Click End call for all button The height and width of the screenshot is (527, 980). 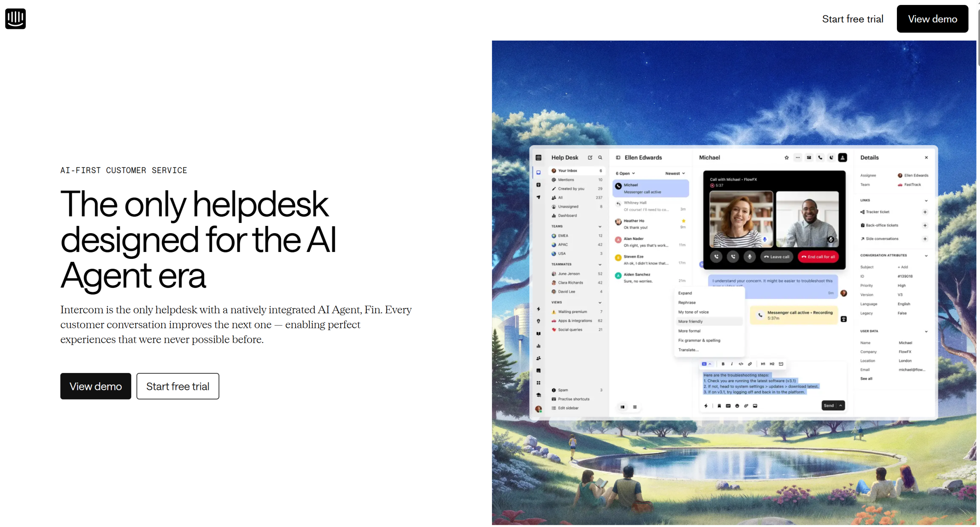(818, 257)
